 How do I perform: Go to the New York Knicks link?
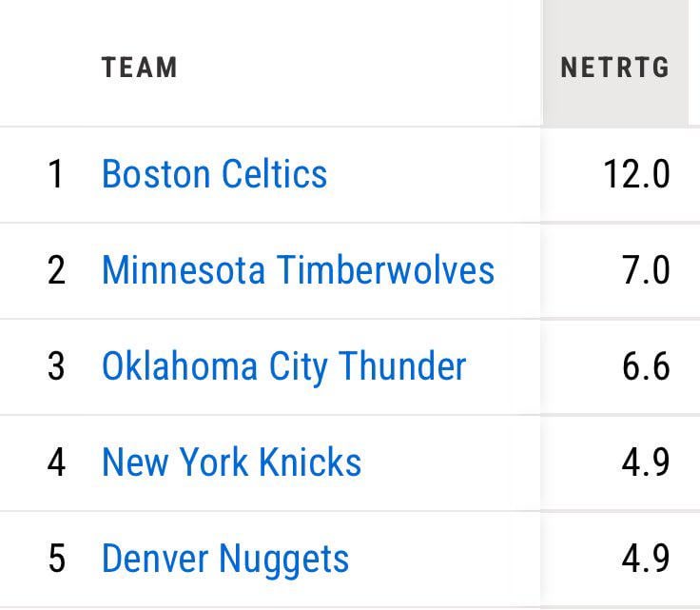[x=231, y=462]
